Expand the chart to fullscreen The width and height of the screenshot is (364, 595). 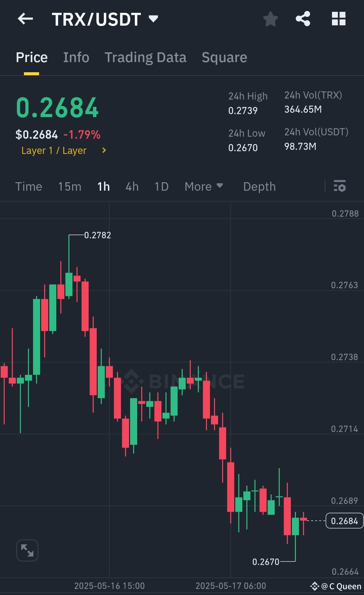click(x=27, y=550)
